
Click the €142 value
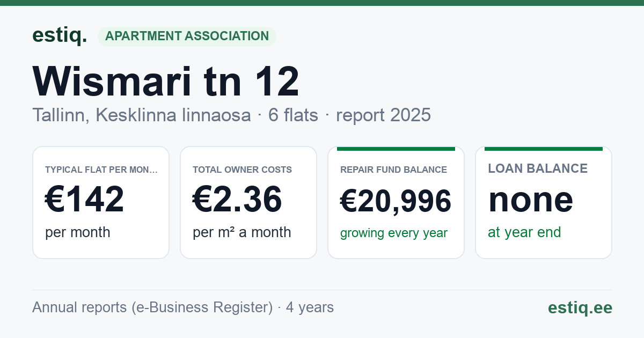click(x=85, y=199)
